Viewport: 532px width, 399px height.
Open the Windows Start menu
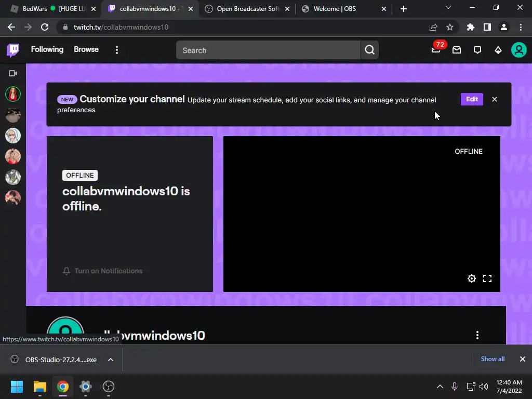[x=17, y=387]
